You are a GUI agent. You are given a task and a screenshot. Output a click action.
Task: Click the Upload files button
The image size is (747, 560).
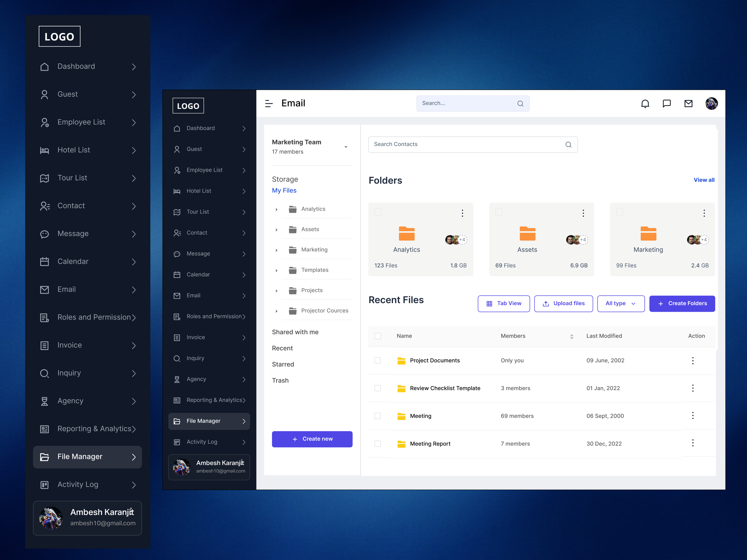pos(563,304)
